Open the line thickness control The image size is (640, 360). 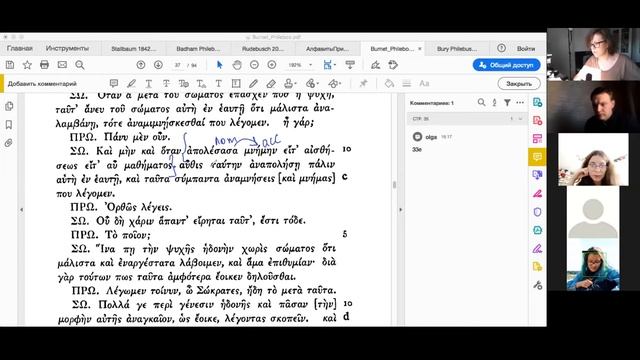pos(407,84)
